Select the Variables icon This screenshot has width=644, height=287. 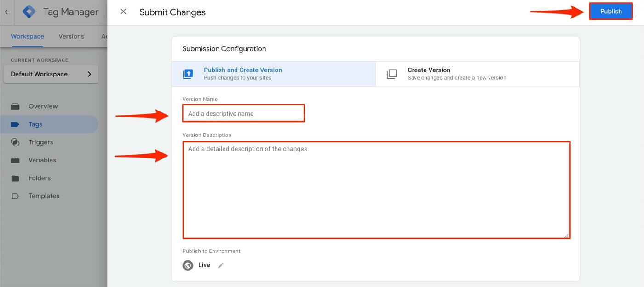click(x=17, y=160)
